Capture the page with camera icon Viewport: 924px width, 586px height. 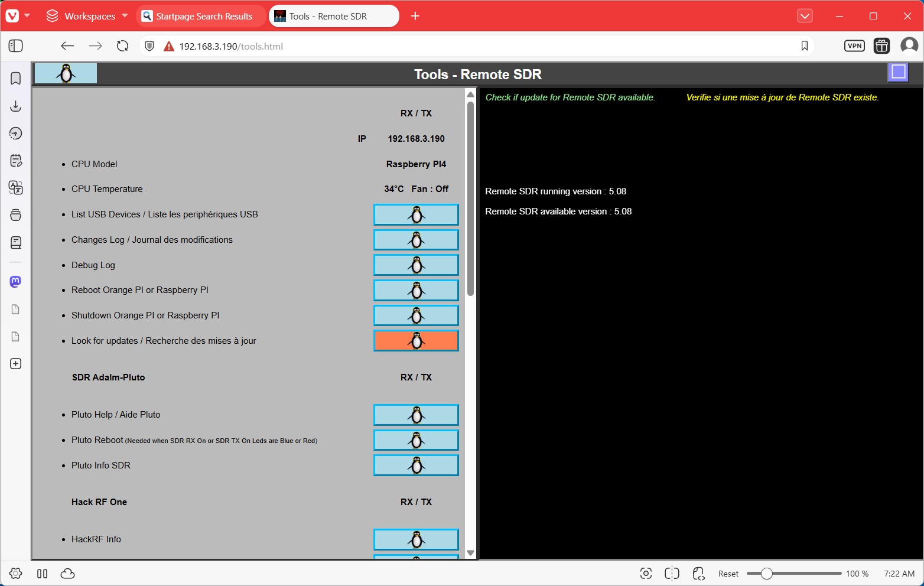pos(646,574)
